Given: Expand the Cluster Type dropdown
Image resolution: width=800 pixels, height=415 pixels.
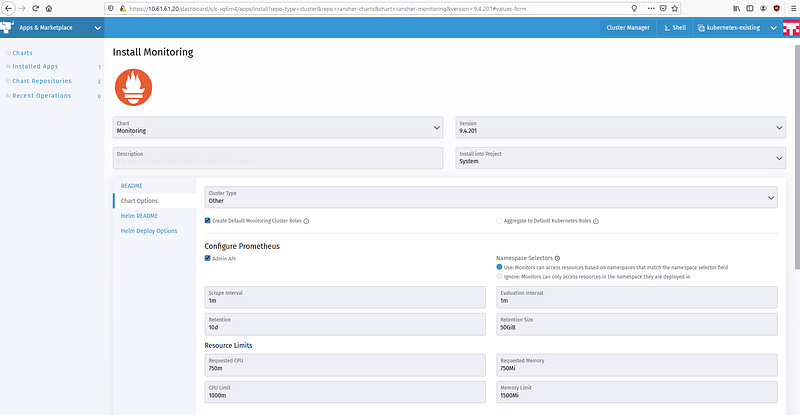Looking at the screenshot, I should click(491, 197).
